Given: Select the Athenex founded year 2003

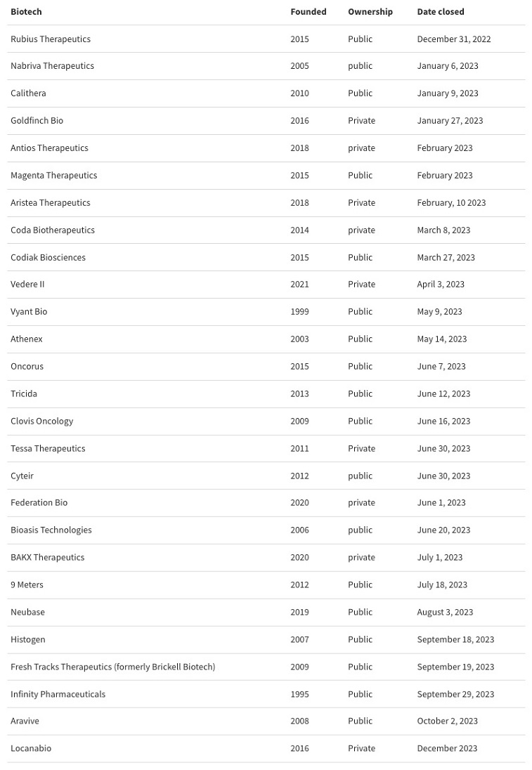Looking at the screenshot, I should (x=299, y=339).
